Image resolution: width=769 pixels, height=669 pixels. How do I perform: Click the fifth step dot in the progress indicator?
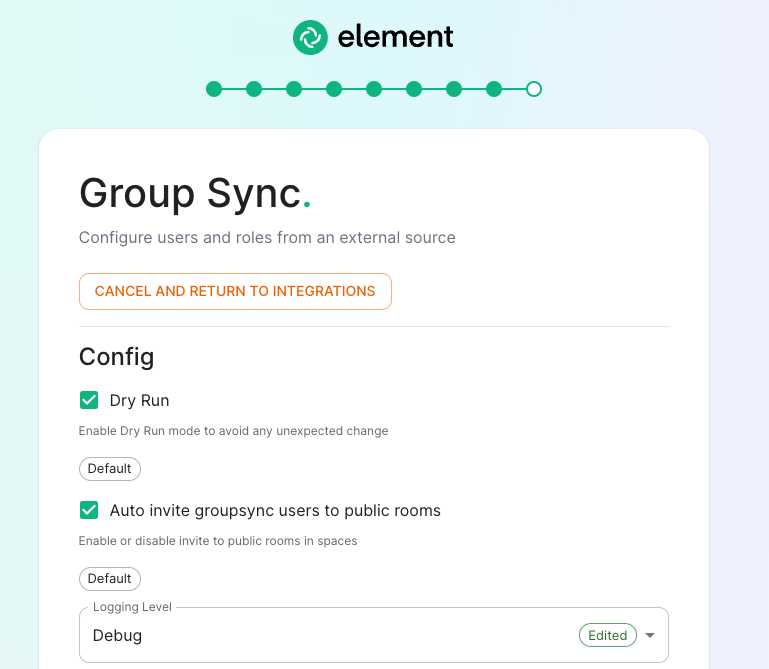click(x=374, y=89)
